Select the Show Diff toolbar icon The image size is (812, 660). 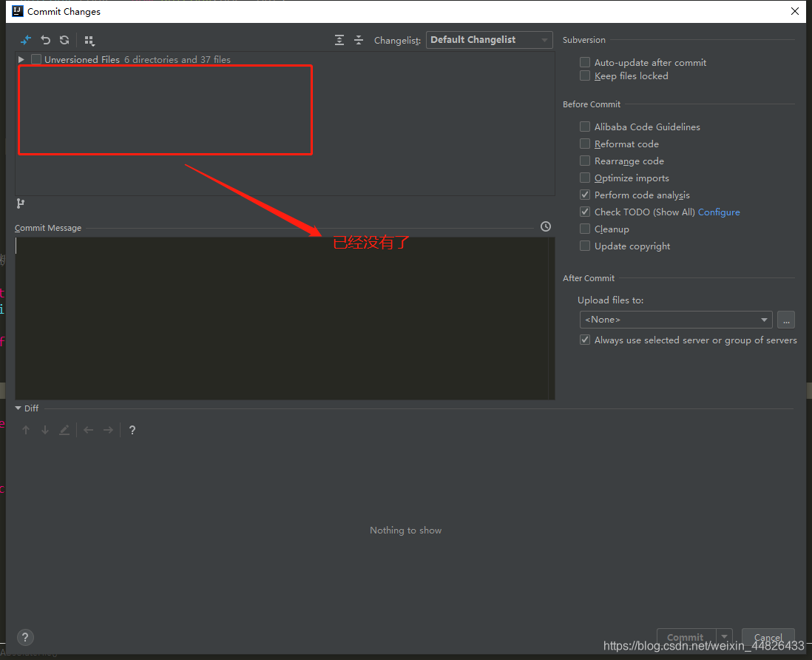click(25, 40)
